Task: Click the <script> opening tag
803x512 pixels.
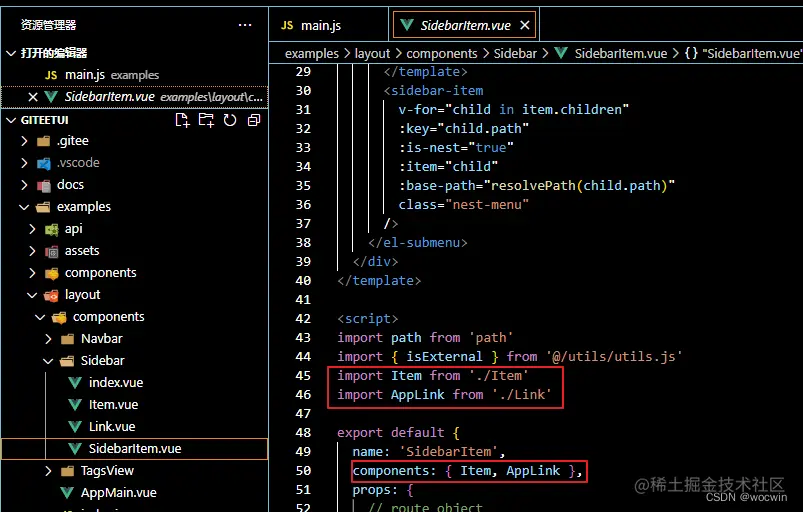Action: pos(368,319)
